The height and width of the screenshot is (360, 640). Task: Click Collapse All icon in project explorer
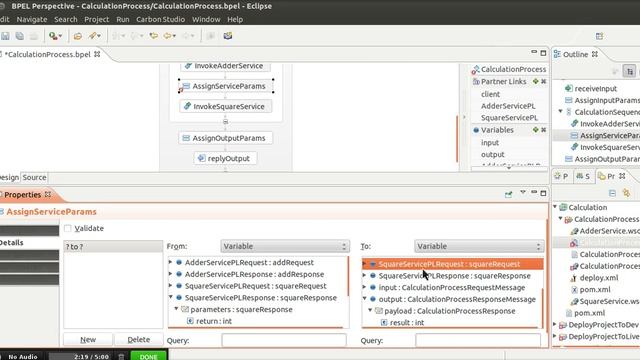(x=612, y=193)
